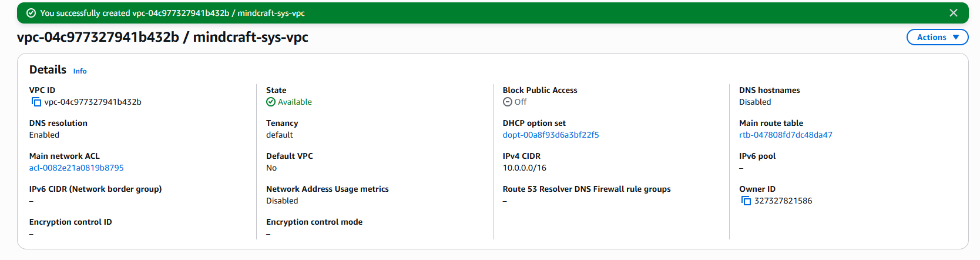Click Network Address Usage metrics Disabled value

pyautogui.click(x=282, y=201)
